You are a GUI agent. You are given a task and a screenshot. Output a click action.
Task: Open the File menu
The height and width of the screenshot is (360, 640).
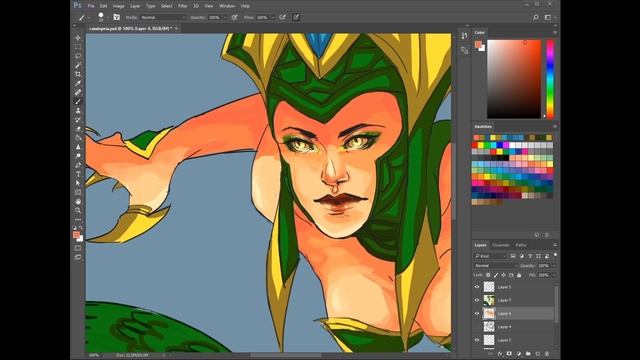91,6
